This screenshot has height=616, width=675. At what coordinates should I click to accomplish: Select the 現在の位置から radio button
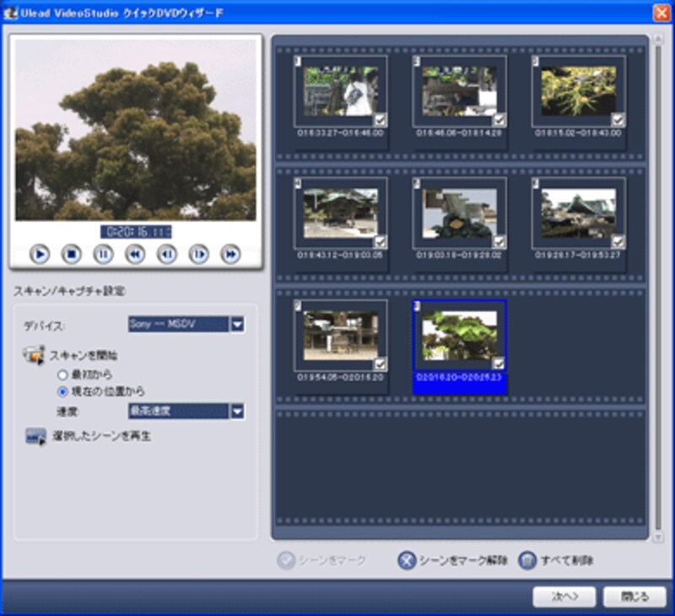tap(62, 392)
